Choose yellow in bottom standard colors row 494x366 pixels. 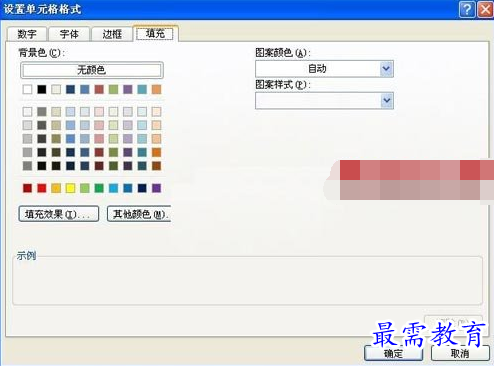(70, 188)
